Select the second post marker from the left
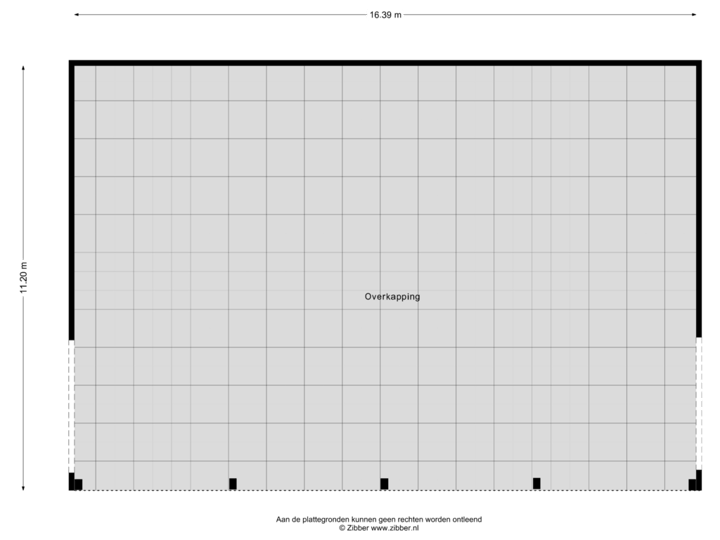 (x=233, y=484)
